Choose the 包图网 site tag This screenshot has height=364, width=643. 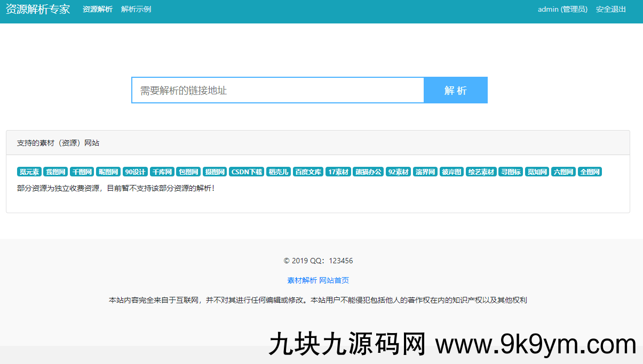[x=188, y=172]
